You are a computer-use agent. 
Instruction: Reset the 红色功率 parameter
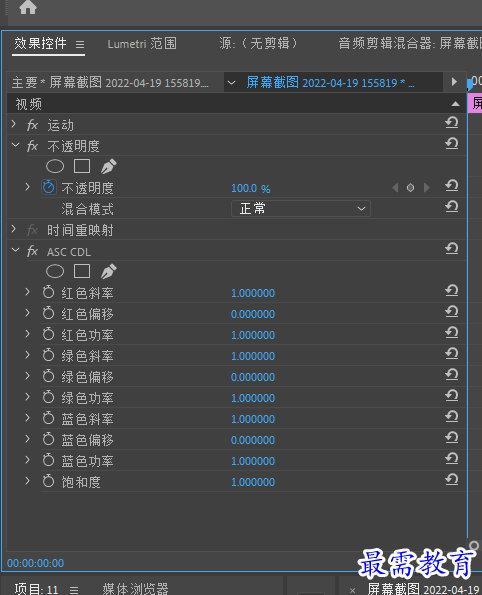452,332
